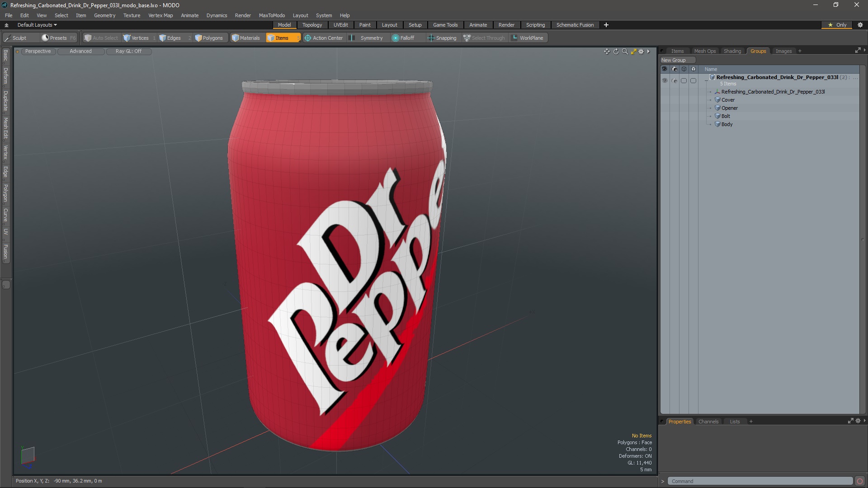Click the viewport rotate icon
Image resolution: width=868 pixels, height=488 pixels.
click(x=616, y=52)
